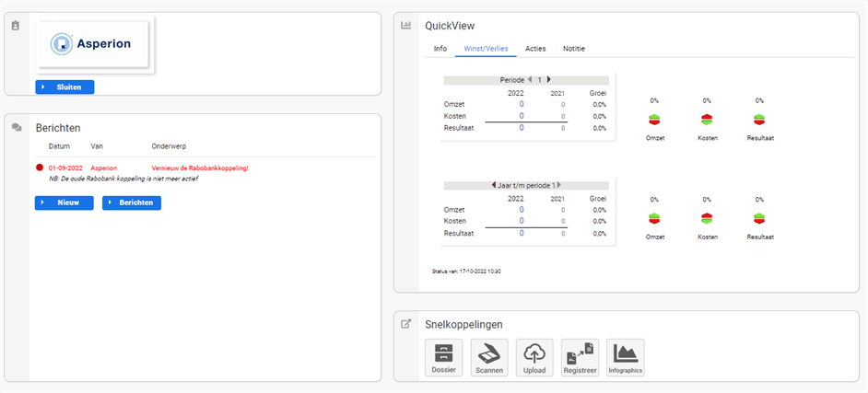
Task: Click the Nieuw message button
Action: point(65,202)
